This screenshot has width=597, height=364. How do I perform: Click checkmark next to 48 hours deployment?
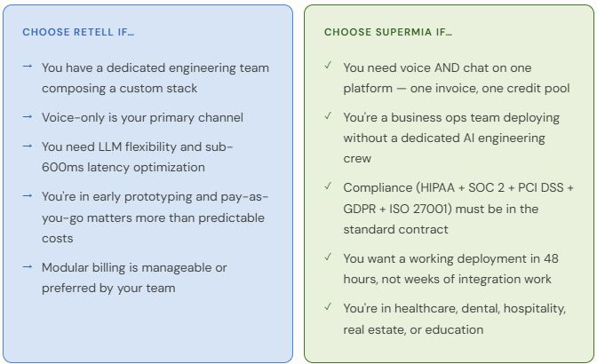click(328, 257)
